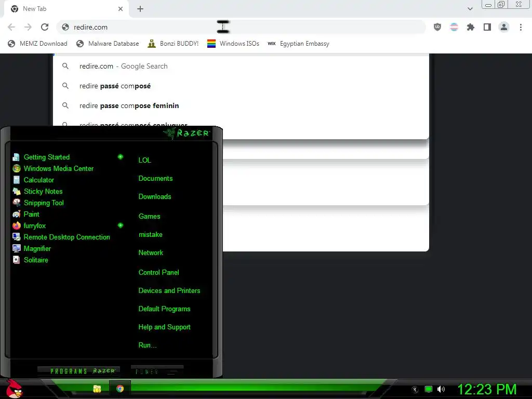Open the uBlock Origin shield extension
This screenshot has height=399, width=532.
437,27
